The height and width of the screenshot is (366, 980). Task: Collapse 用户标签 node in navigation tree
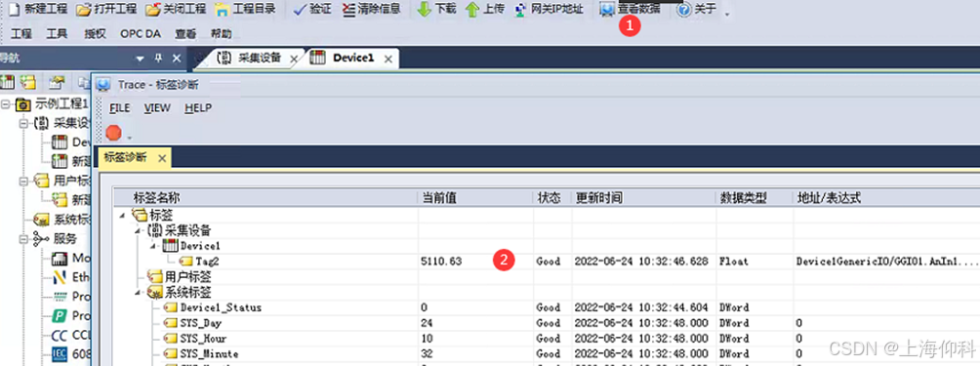click(x=24, y=182)
